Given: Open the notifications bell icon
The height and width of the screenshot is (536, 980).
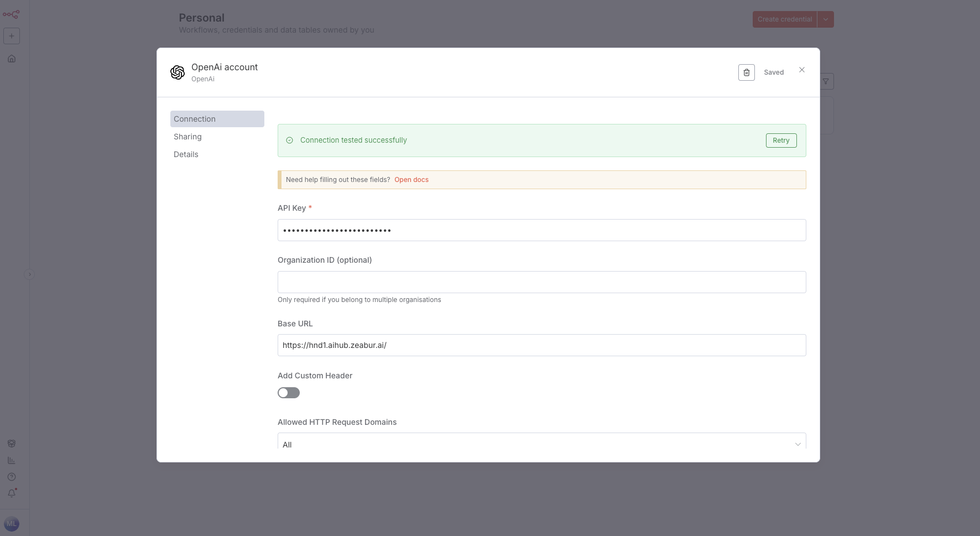Looking at the screenshot, I should point(12,493).
